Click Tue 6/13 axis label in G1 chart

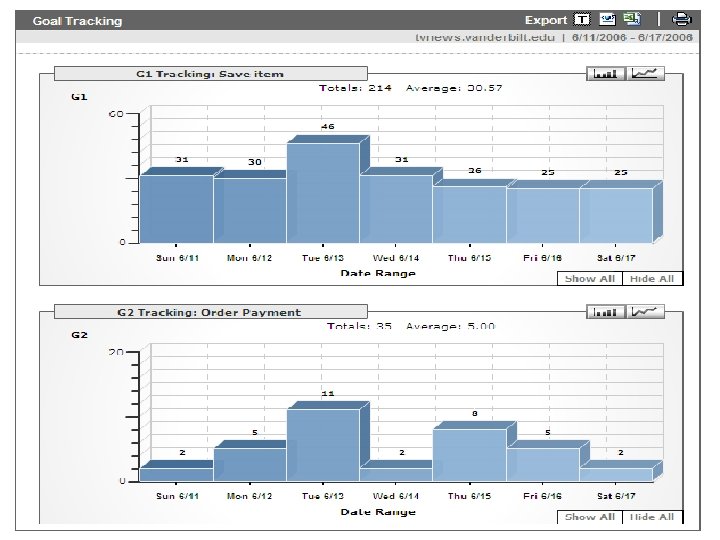[323, 258]
